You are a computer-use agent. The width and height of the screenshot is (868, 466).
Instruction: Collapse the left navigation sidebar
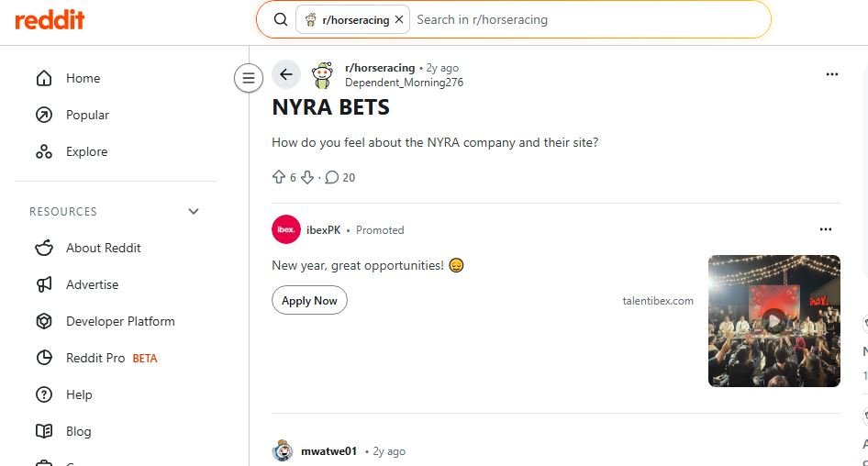[248, 78]
